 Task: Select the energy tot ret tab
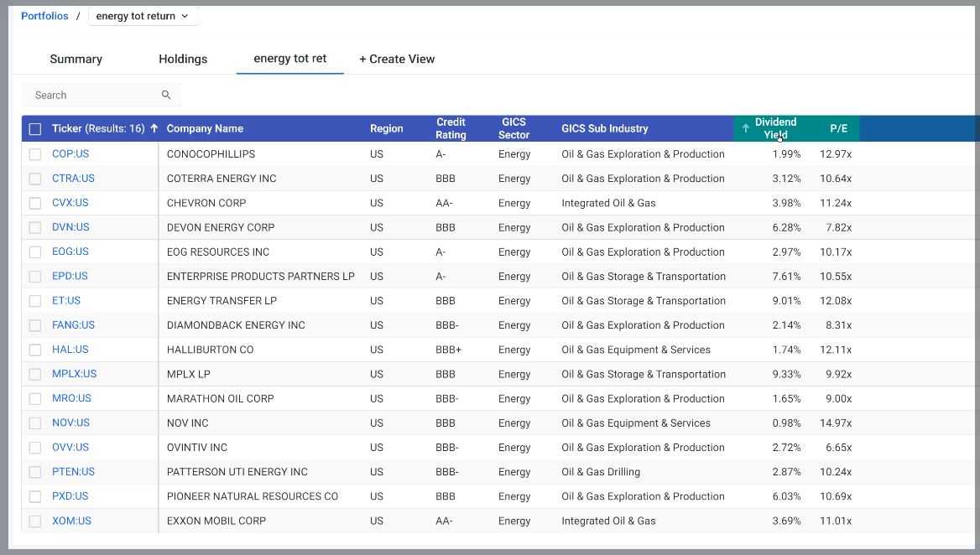click(x=290, y=58)
